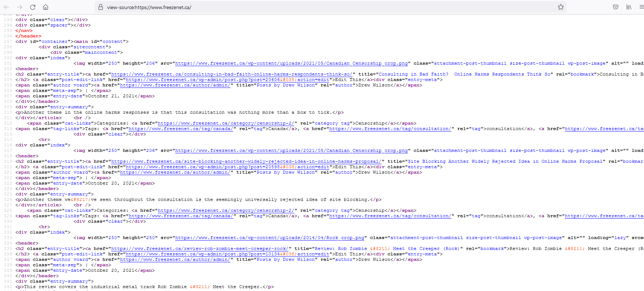Click the lock site security icon
Image resolution: width=644 pixels, height=291 pixels.
(101, 7)
